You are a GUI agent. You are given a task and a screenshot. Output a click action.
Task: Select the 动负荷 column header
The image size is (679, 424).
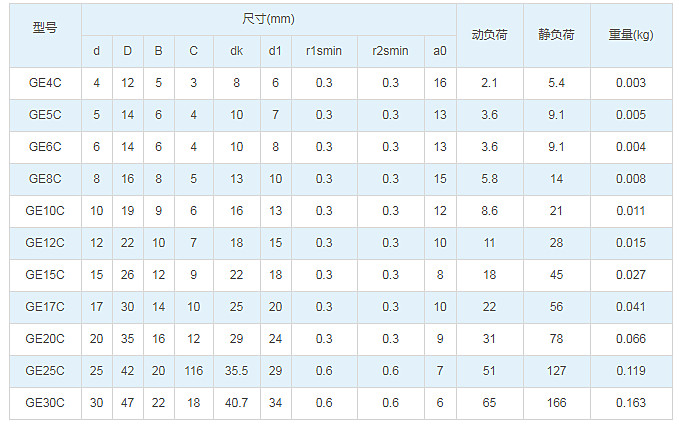coord(490,36)
